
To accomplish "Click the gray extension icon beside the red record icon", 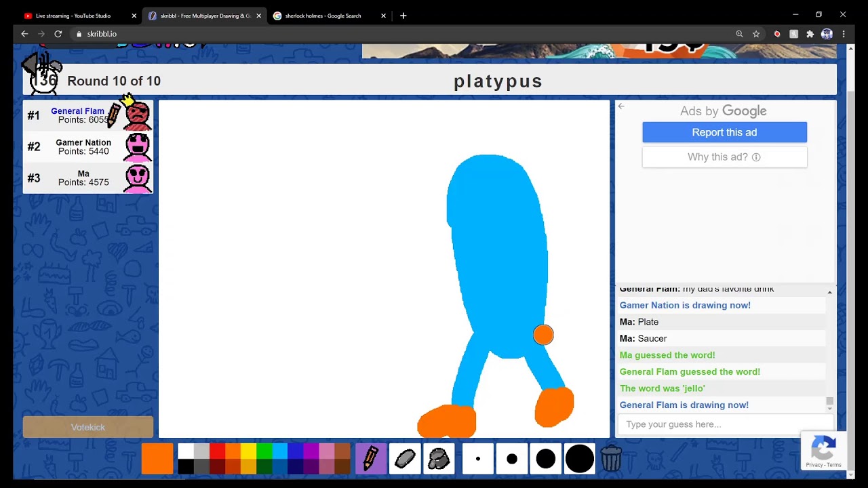I will (x=793, y=34).
